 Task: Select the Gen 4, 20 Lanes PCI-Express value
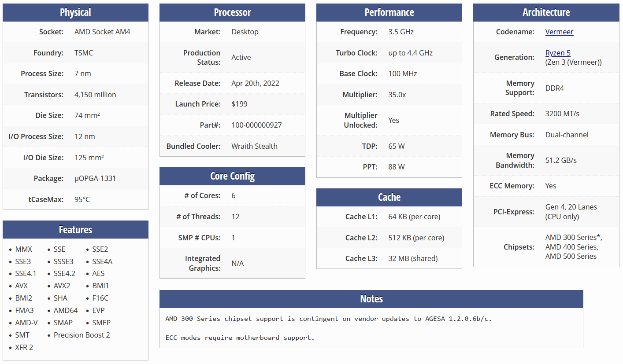pyautogui.click(x=571, y=207)
